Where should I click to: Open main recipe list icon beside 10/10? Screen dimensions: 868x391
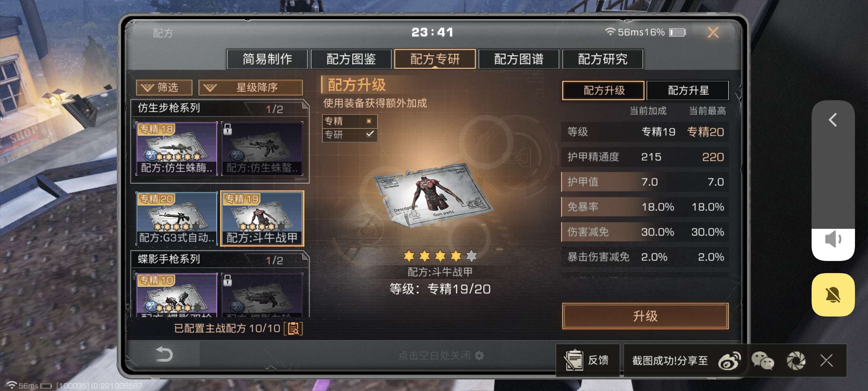click(294, 329)
